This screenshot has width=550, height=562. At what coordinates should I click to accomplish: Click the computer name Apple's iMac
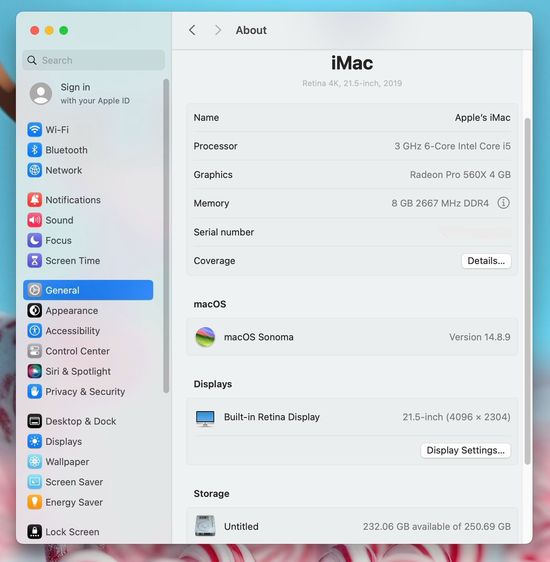[482, 118]
